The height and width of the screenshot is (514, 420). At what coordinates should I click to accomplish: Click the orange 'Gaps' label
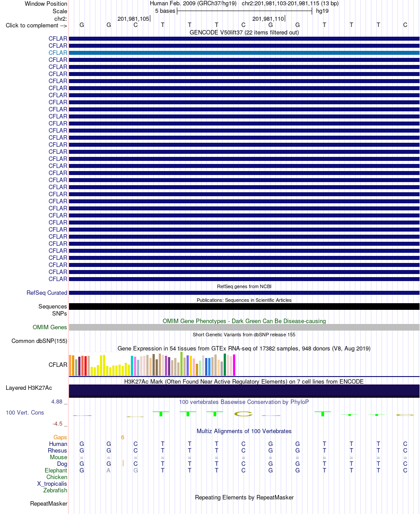(60, 437)
